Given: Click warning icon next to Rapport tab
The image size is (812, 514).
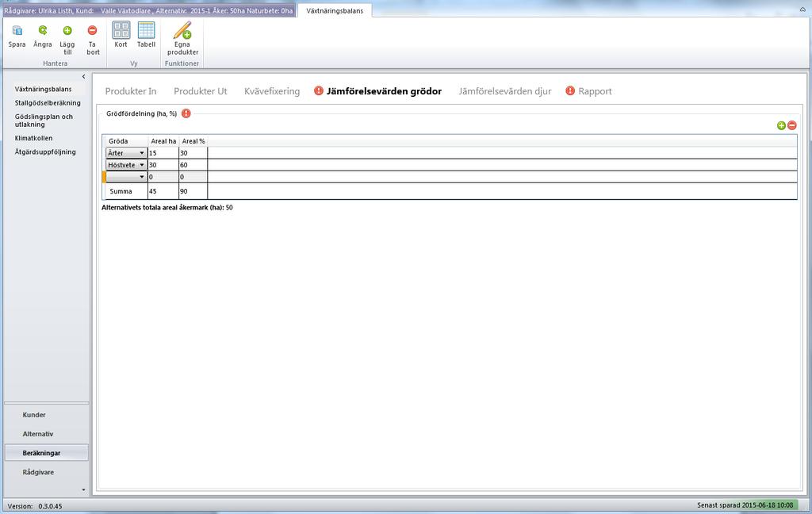Looking at the screenshot, I should point(570,90).
